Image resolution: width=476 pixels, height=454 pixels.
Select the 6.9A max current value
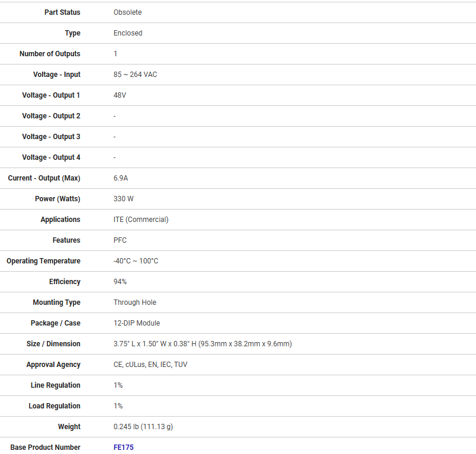coord(121,178)
